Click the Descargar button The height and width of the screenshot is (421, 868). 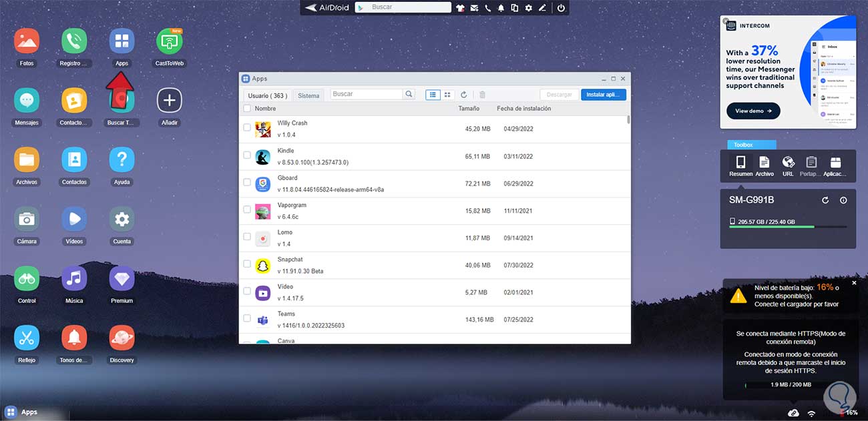559,95
